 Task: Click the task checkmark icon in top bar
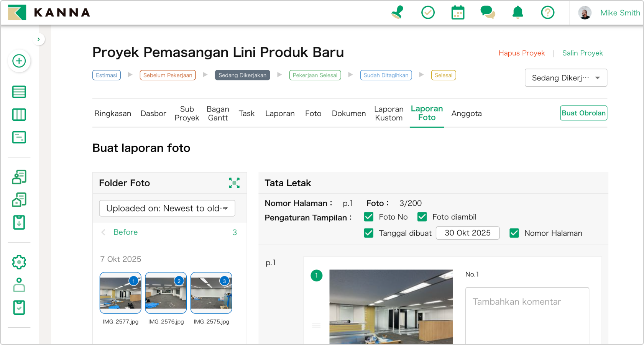click(x=428, y=12)
